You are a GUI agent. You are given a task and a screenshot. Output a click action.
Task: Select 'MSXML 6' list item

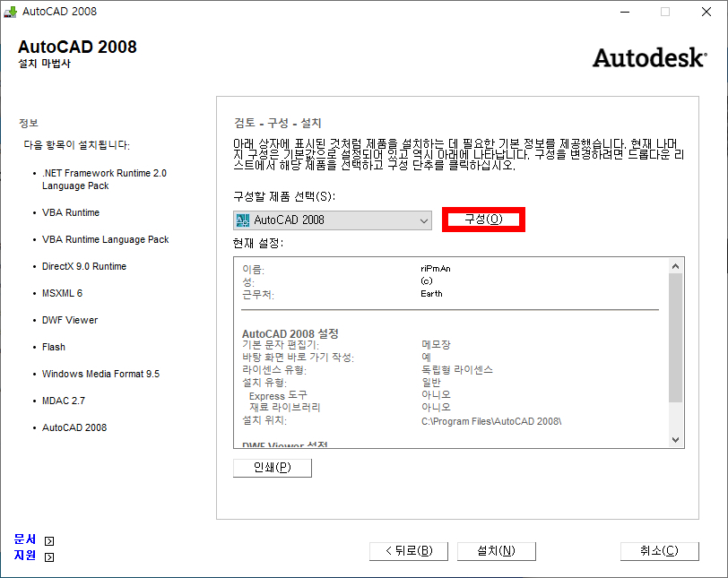pyautogui.click(x=62, y=293)
